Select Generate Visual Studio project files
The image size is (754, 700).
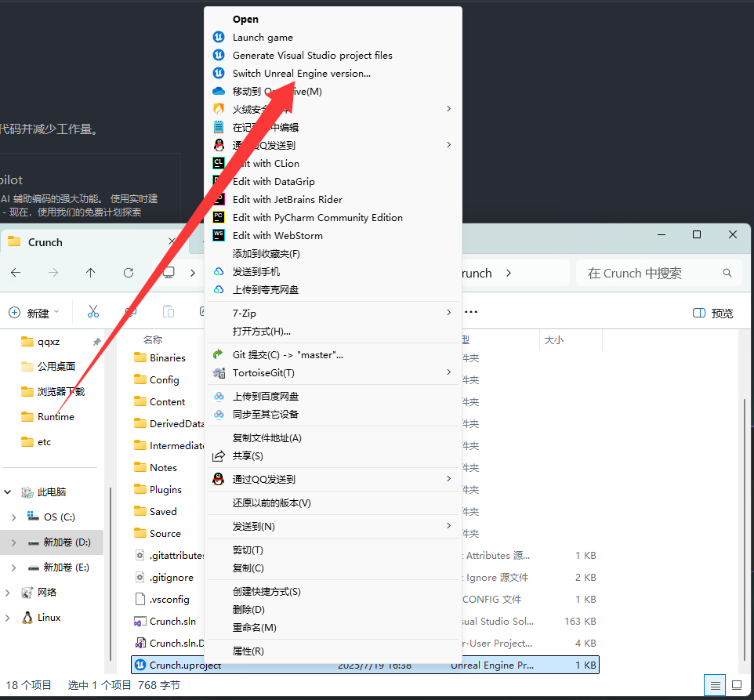312,56
